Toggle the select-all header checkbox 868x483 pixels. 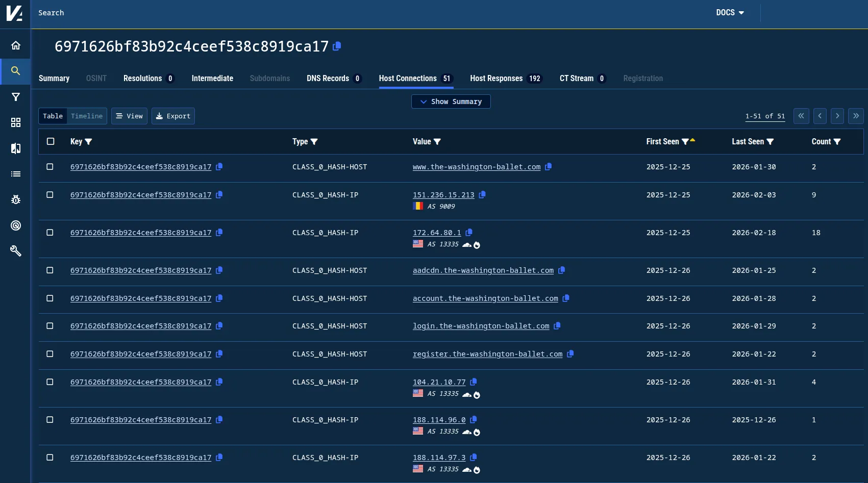[x=51, y=141]
